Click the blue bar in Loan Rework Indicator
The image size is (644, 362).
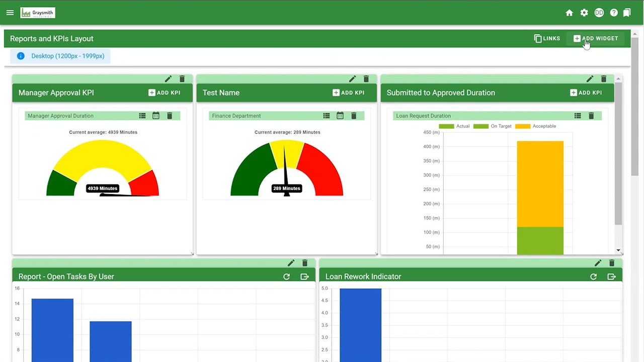[x=360, y=325]
